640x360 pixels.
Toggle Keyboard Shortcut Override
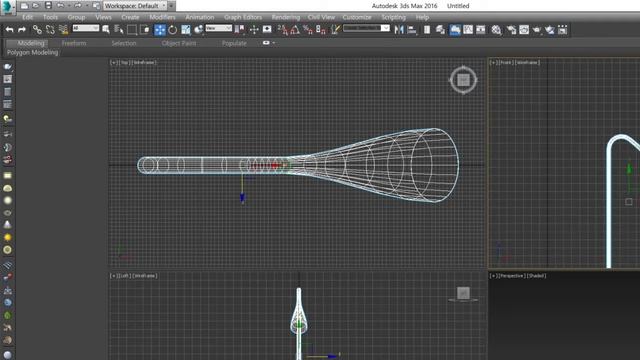pos(267,29)
